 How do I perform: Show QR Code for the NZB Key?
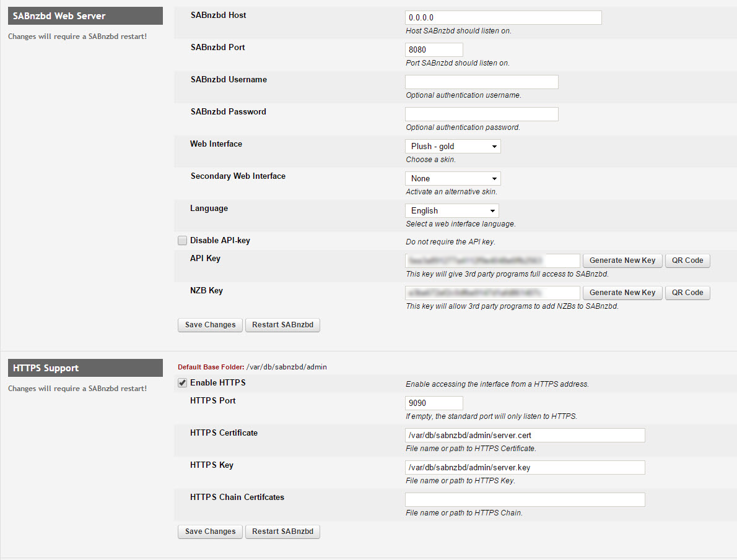(x=687, y=293)
